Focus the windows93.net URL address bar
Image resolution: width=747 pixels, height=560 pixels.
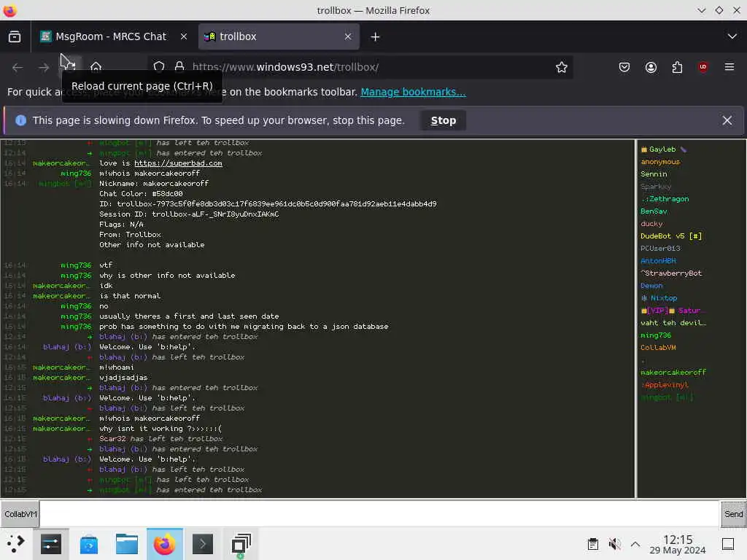362,67
